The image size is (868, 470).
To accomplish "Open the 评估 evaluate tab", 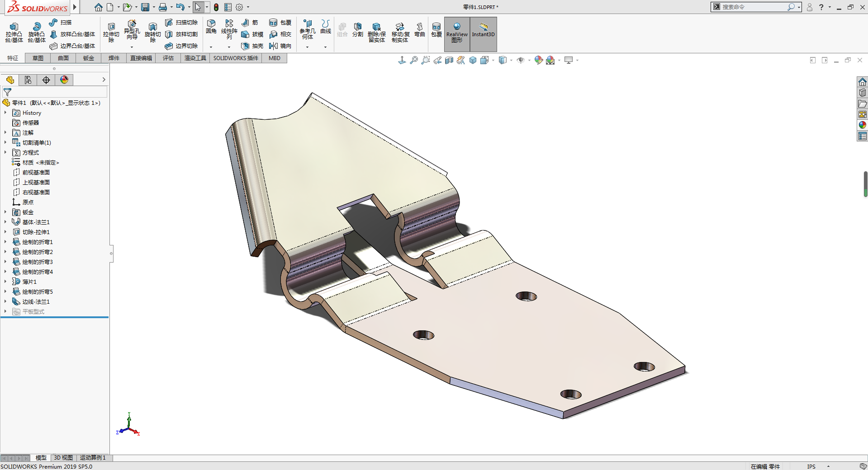I will click(168, 58).
